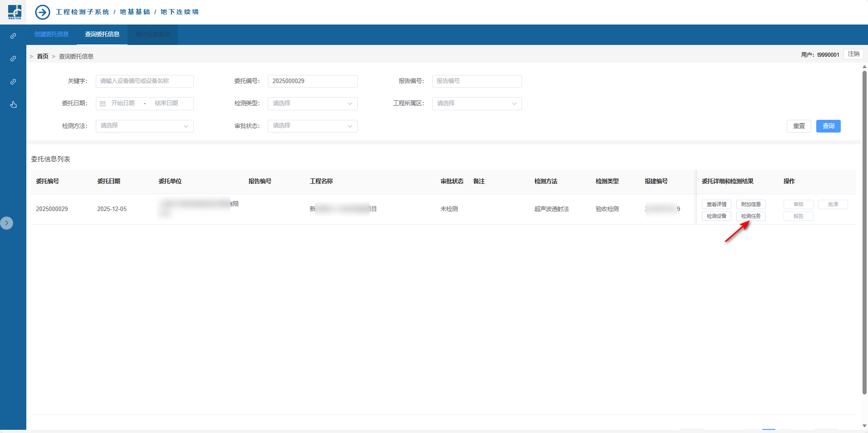Expand sidebar with the round chevron button
Viewport: 868px width, 433px height.
(x=7, y=223)
